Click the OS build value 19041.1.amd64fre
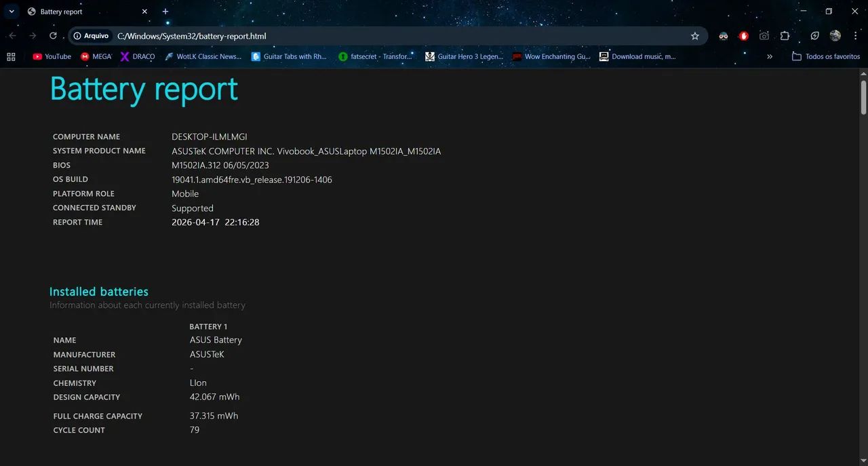The width and height of the screenshot is (868, 466). [252, 180]
